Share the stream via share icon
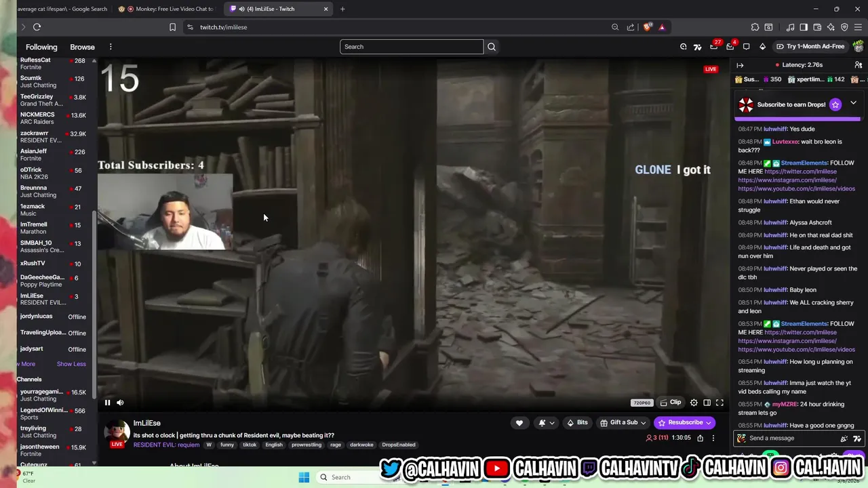Viewport: 868px width, 488px height. pos(701,438)
